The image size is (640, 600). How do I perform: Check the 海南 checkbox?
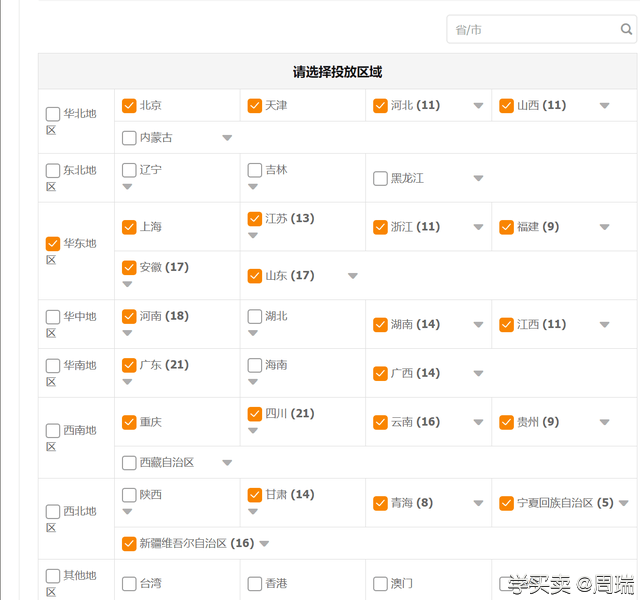[x=255, y=365]
